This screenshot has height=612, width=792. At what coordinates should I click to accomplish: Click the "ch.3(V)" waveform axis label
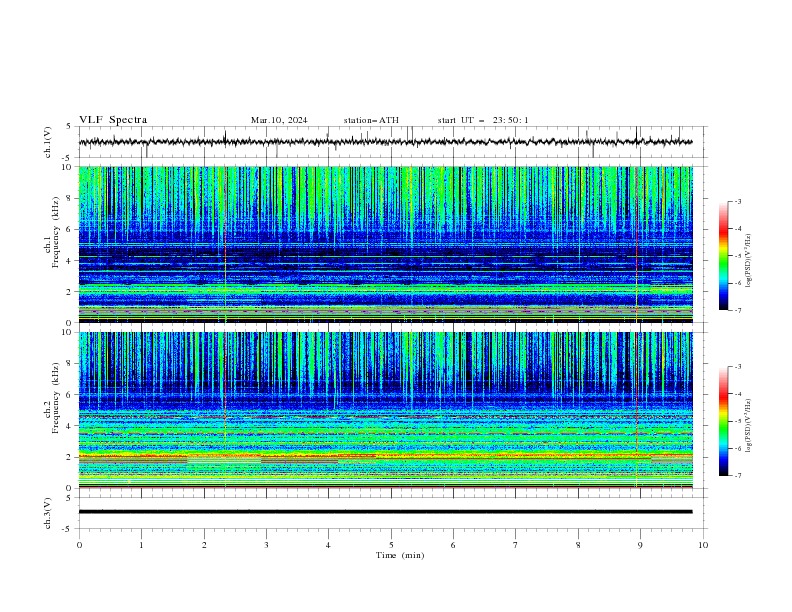(x=48, y=513)
